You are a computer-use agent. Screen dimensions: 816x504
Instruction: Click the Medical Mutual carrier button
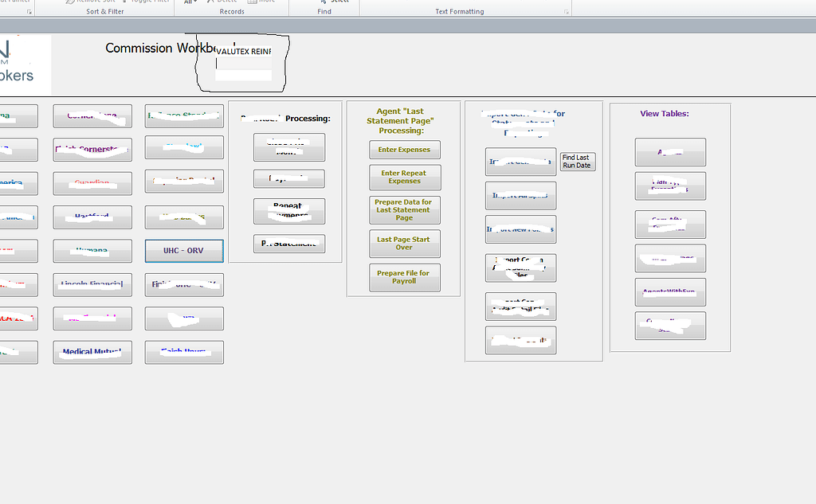click(92, 352)
